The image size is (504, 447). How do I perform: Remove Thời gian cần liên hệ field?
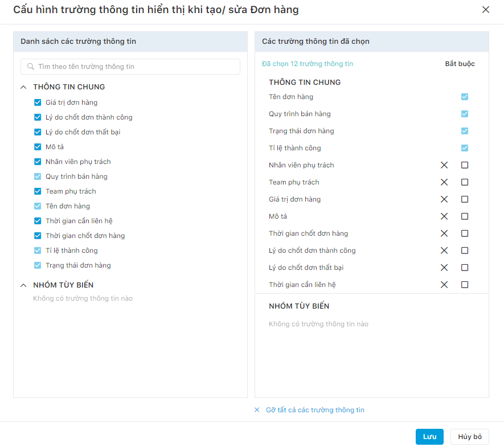444,284
